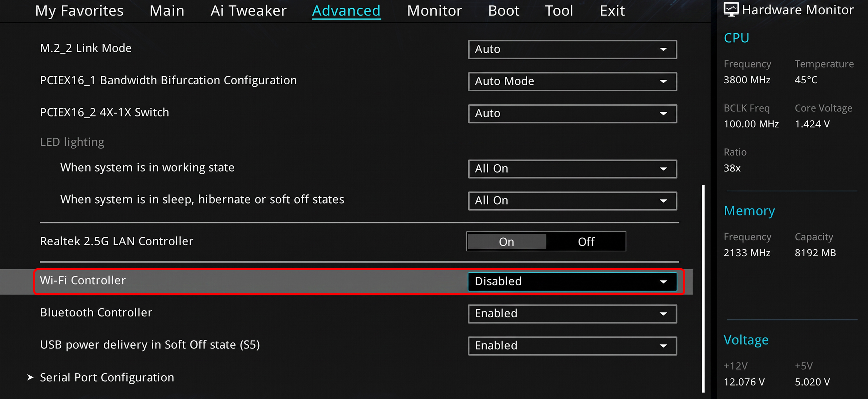Select the Exit menu
Screen dimensions: 868x399
pyautogui.click(x=612, y=11)
